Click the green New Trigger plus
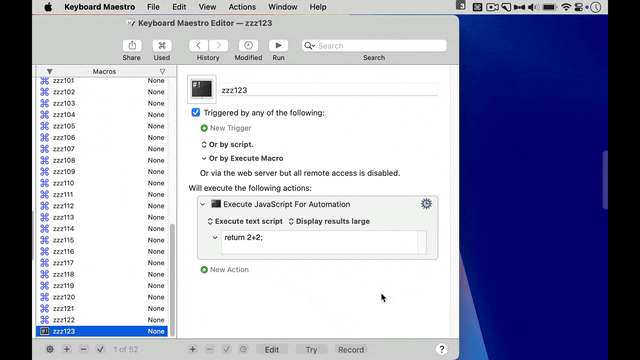Image resolution: width=640 pixels, height=360 pixels. click(204, 128)
